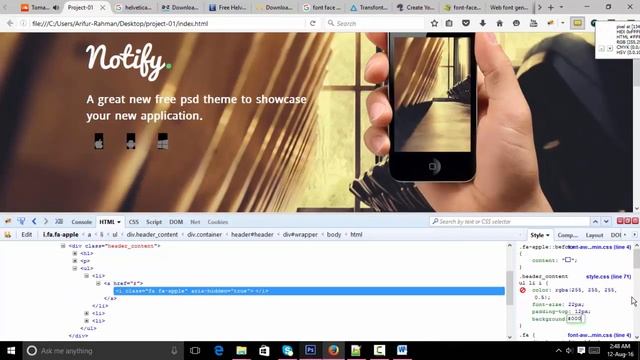
Task: Select div.header_content in breadcrumb path
Action: [x=152, y=235]
